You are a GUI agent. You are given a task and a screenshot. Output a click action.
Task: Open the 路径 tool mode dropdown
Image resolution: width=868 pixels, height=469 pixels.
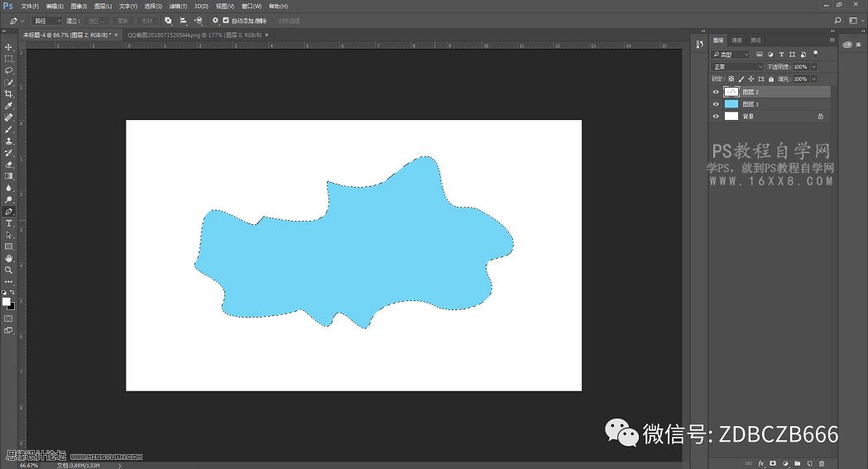click(47, 21)
